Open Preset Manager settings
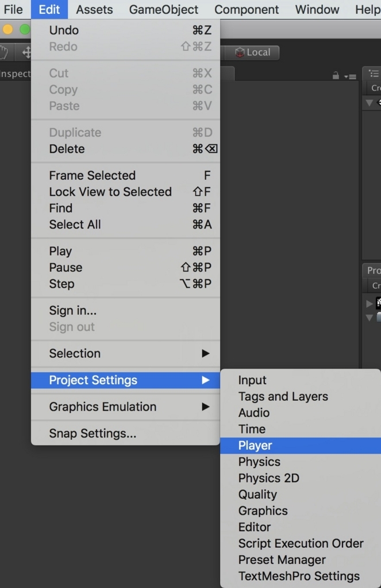 click(x=301, y=559)
